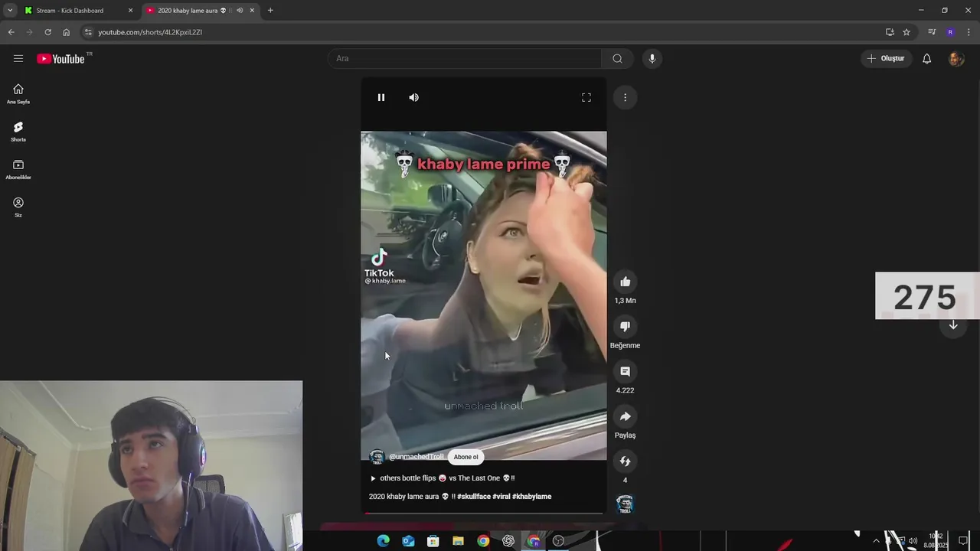Mute the tab via its speaker icon
This screenshot has width=980, height=551.
[240, 11]
